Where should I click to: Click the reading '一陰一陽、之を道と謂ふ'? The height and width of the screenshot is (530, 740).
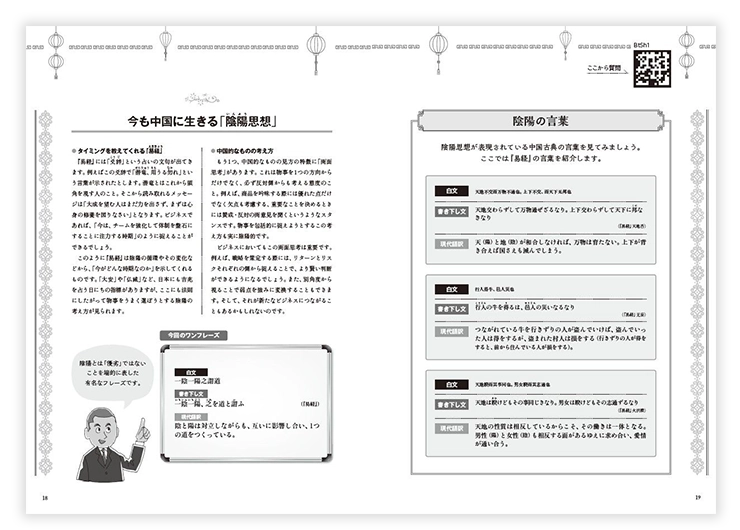coord(210,403)
